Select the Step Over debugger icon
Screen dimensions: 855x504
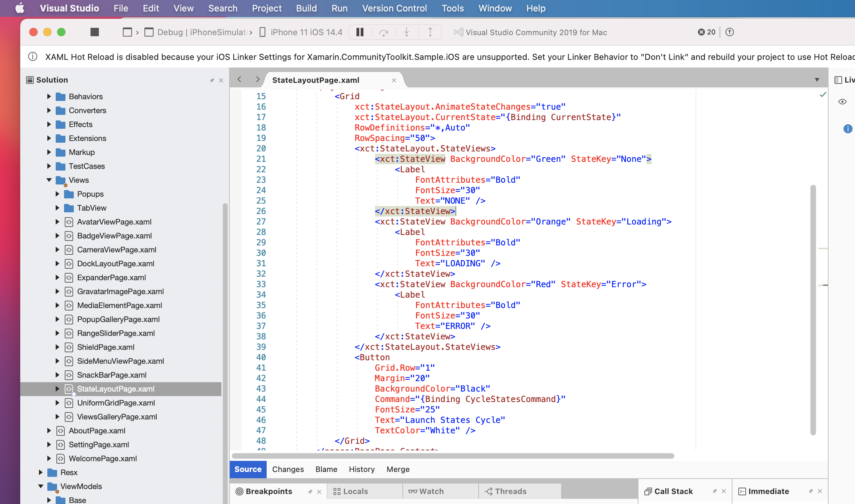click(384, 32)
